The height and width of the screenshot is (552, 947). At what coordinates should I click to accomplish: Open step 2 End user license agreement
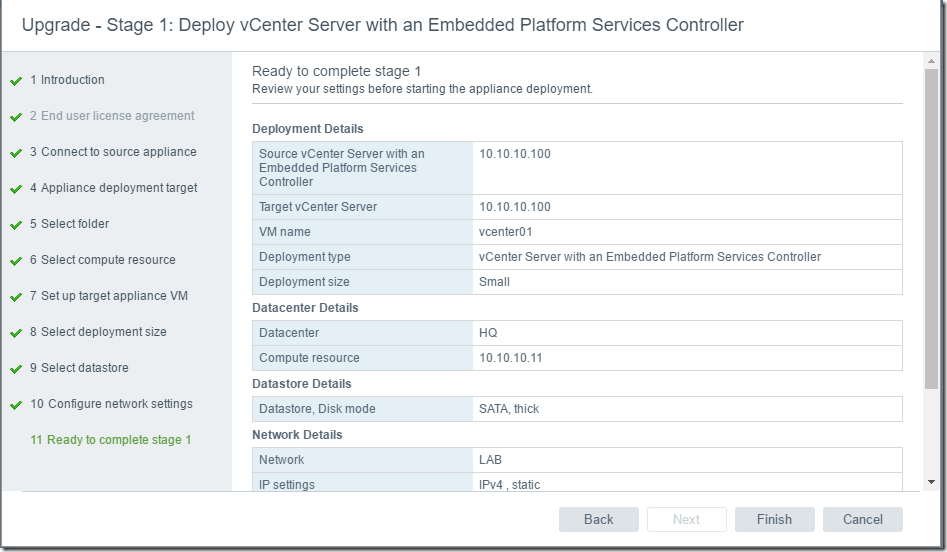[112, 116]
